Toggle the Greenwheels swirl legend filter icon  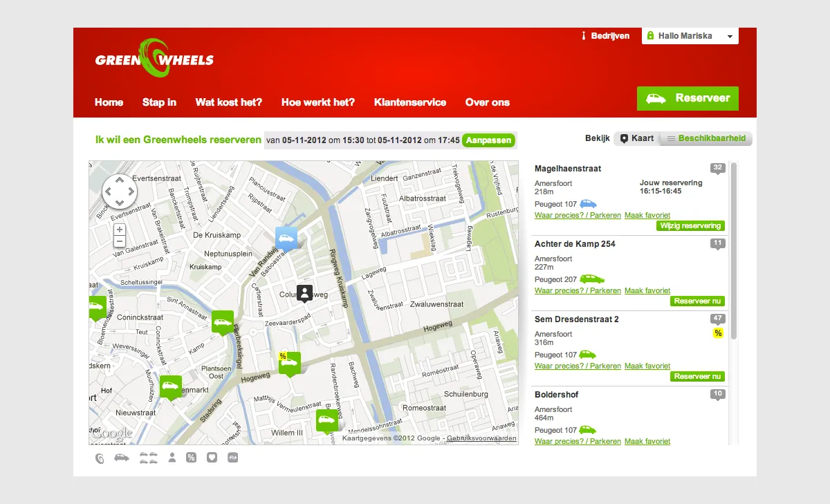pos(100,458)
